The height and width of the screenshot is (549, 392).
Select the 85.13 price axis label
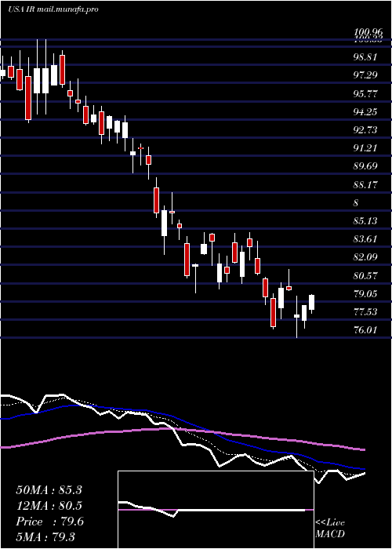(365, 221)
